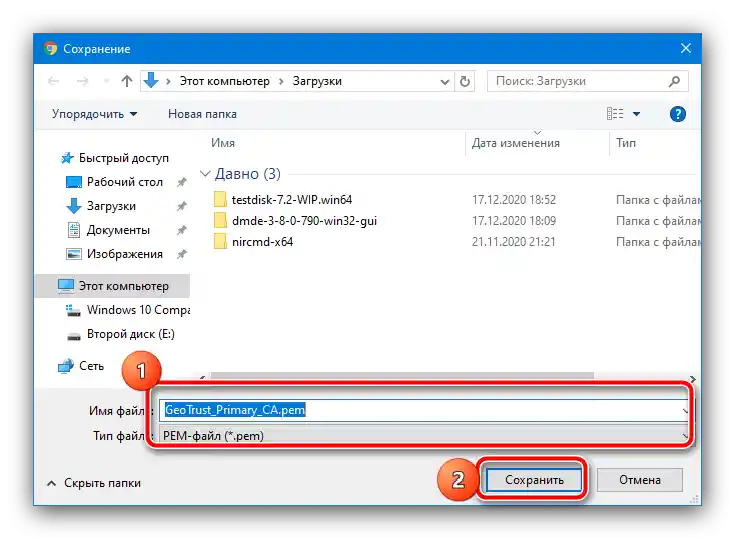Open "Быстрый доступ" in sidebar
Screen dimensions: 735x539
click(x=124, y=158)
